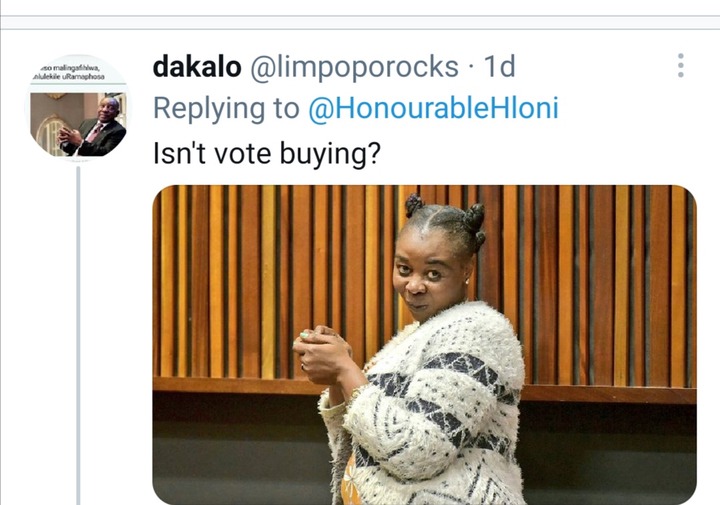Open the @limpoporocks handle profile
This screenshot has height=505, width=720.
[x=354, y=67]
